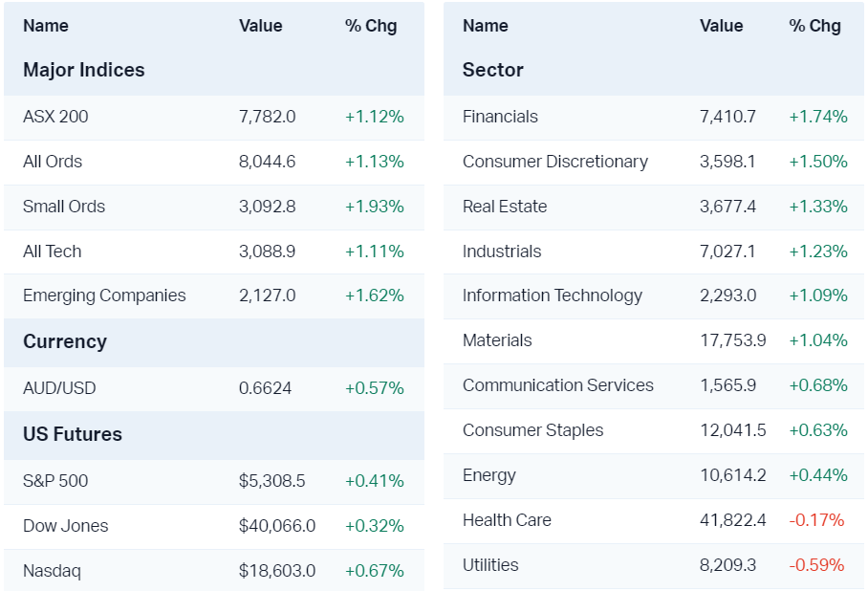Click the Value header in Major Indices table

click(x=261, y=26)
